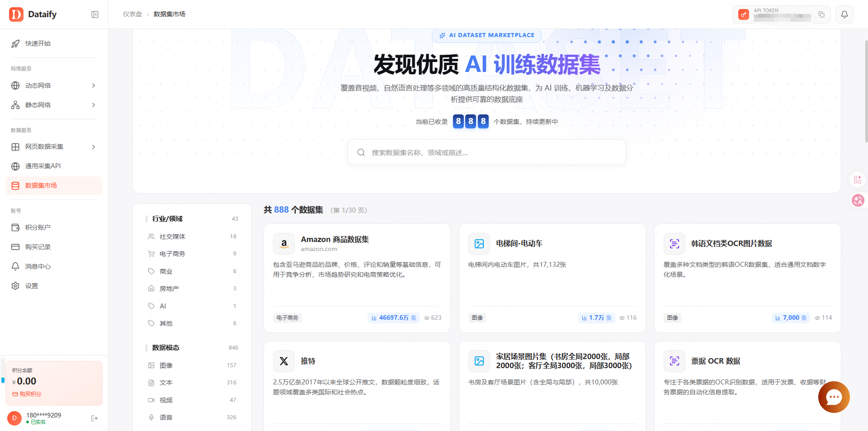Open the chat support bubble
Image resolution: width=868 pixels, height=431 pixels.
(x=834, y=397)
